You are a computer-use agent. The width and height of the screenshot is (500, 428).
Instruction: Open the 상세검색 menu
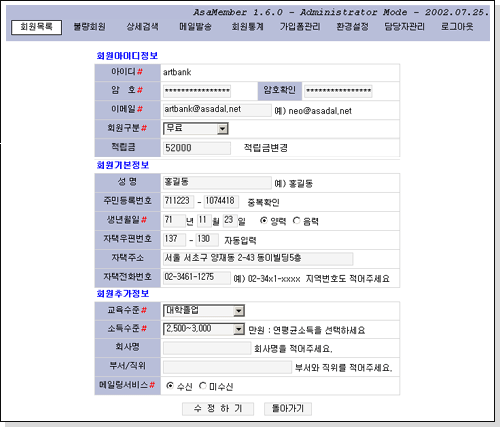[x=142, y=27]
